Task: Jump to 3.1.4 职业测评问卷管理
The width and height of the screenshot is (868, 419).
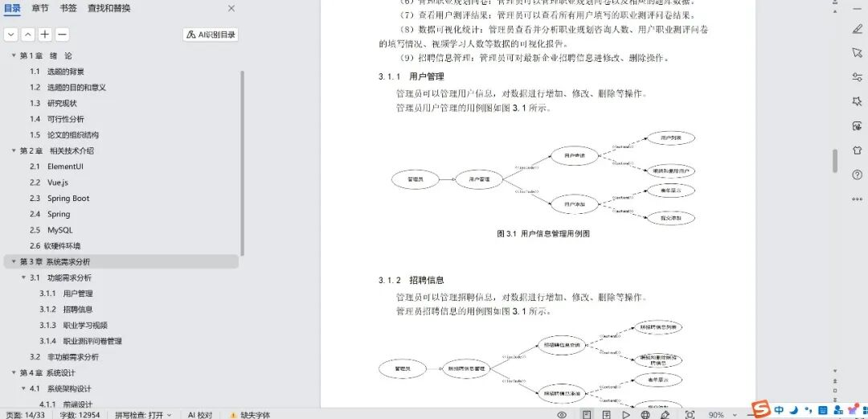Action: [x=80, y=341]
